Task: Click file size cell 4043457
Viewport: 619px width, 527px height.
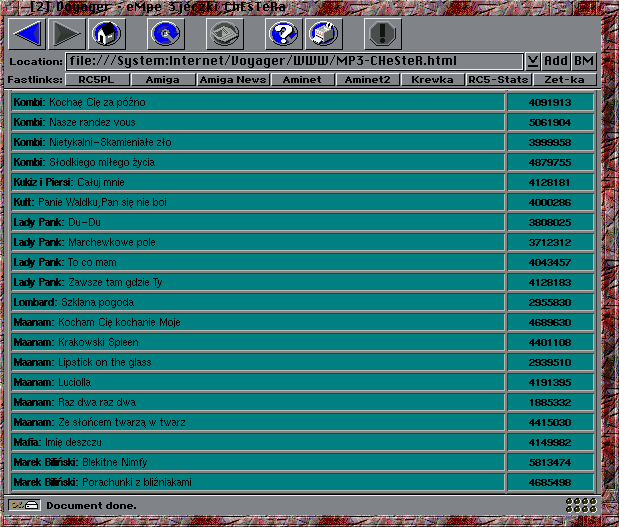Action: (550, 262)
